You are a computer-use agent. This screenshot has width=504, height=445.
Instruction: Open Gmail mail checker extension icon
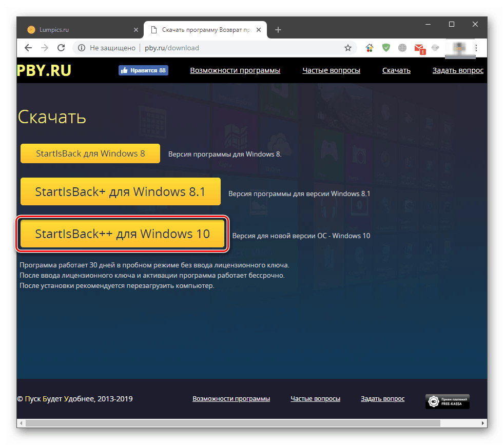click(x=420, y=49)
